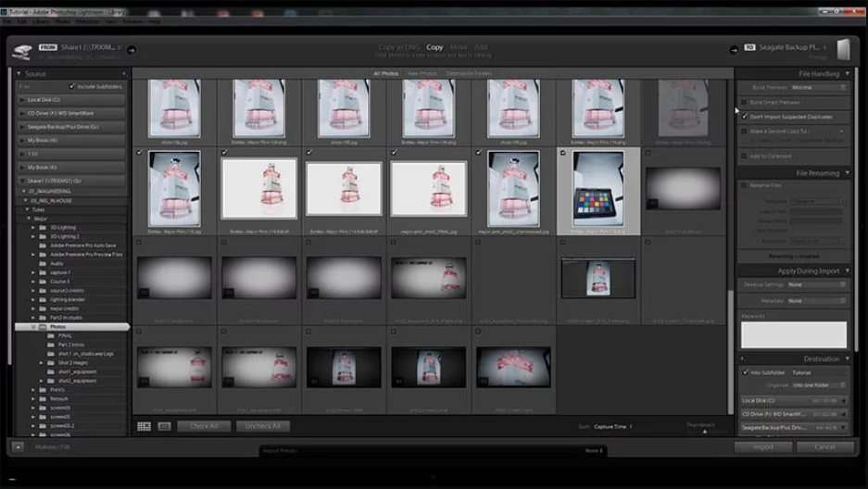Click the folder icon beside Course 3
868x489 pixels.
(x=44, y=282)
